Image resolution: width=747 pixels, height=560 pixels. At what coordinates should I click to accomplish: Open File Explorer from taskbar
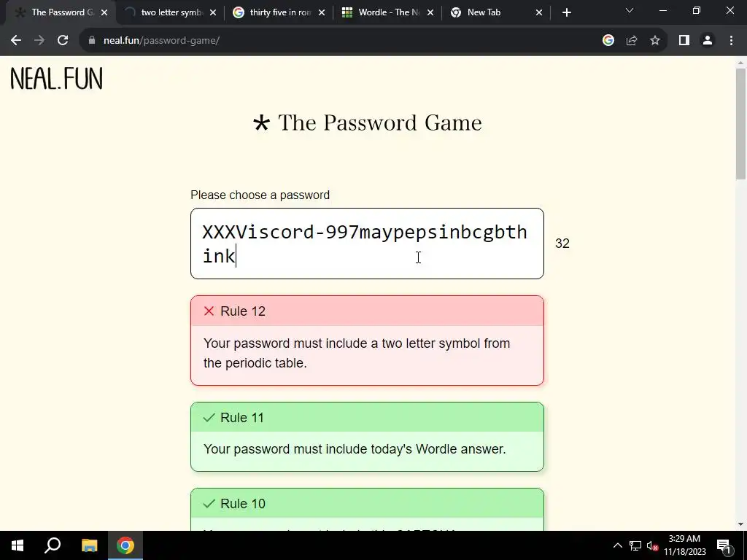click(89, 545)
